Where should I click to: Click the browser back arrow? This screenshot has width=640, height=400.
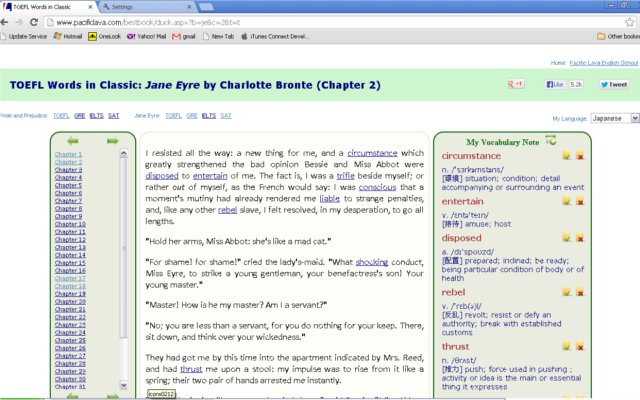(4, 22)
